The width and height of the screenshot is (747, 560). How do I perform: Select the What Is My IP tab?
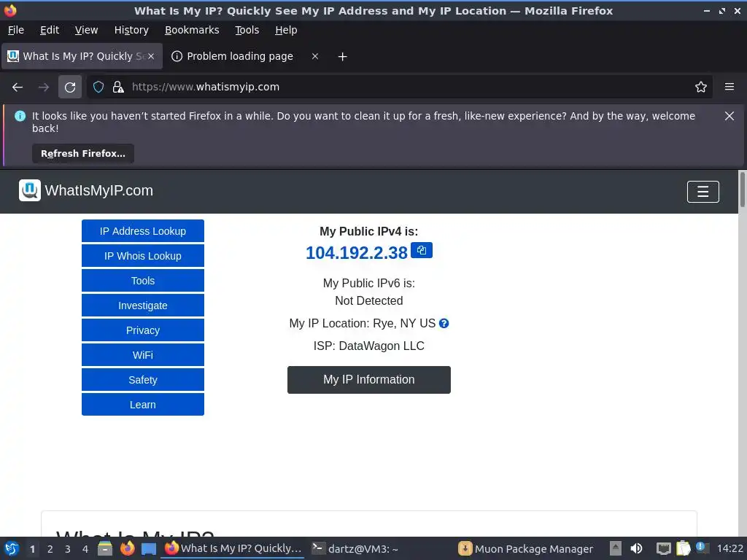[x=82, y=56]
